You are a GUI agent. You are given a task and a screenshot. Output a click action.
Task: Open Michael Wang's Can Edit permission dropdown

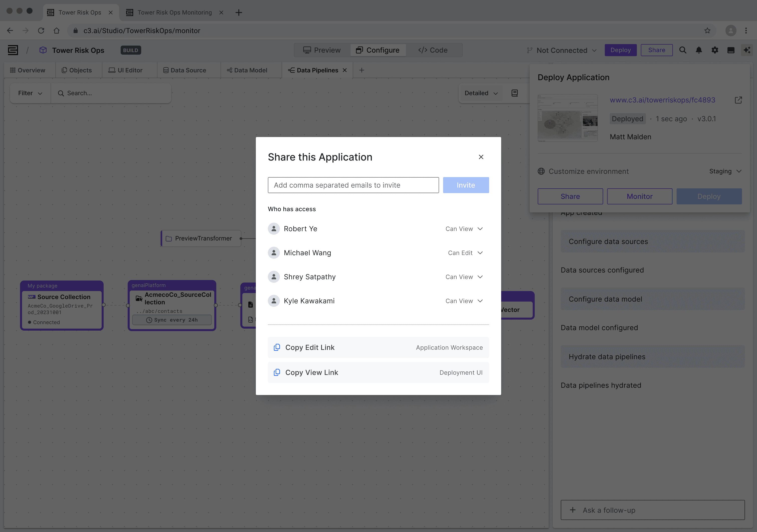tap(465, 253)
